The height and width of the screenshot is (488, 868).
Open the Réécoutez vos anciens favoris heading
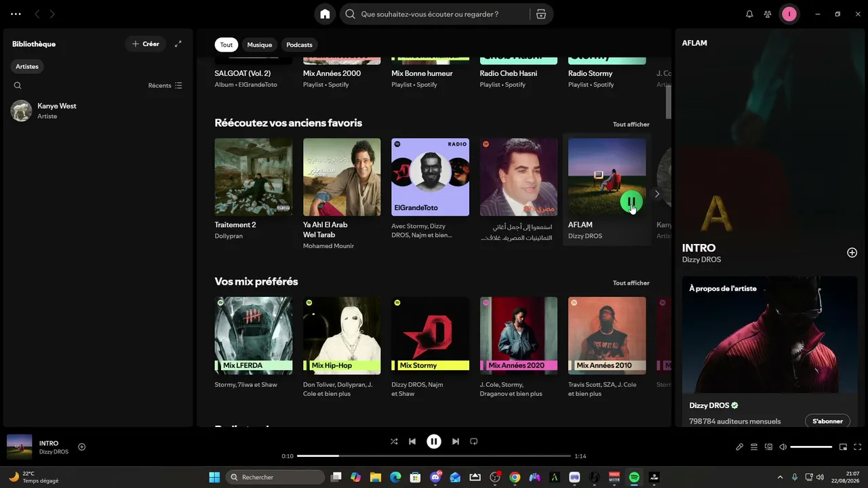point(288,123)
